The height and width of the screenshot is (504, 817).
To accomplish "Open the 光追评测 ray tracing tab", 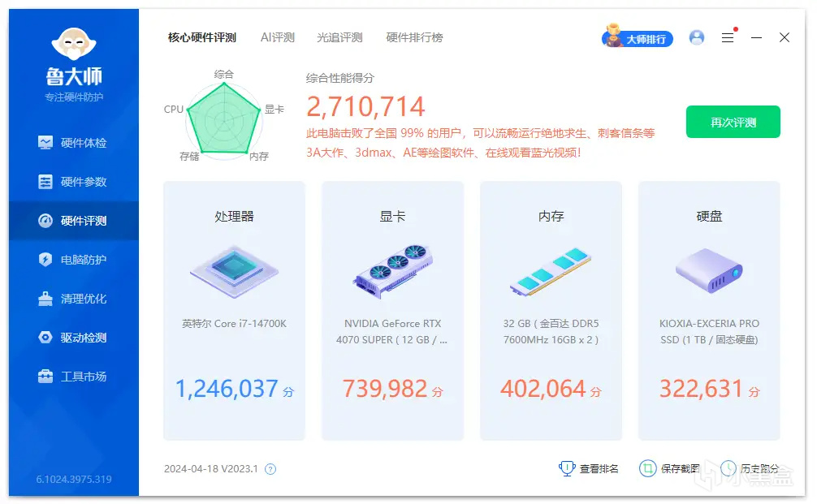I will point(339,37).
